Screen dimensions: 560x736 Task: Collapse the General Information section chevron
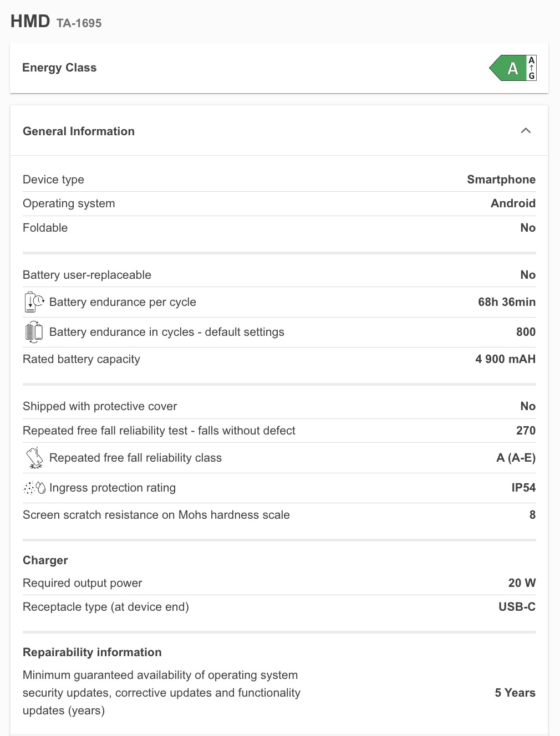click(526, 131)
